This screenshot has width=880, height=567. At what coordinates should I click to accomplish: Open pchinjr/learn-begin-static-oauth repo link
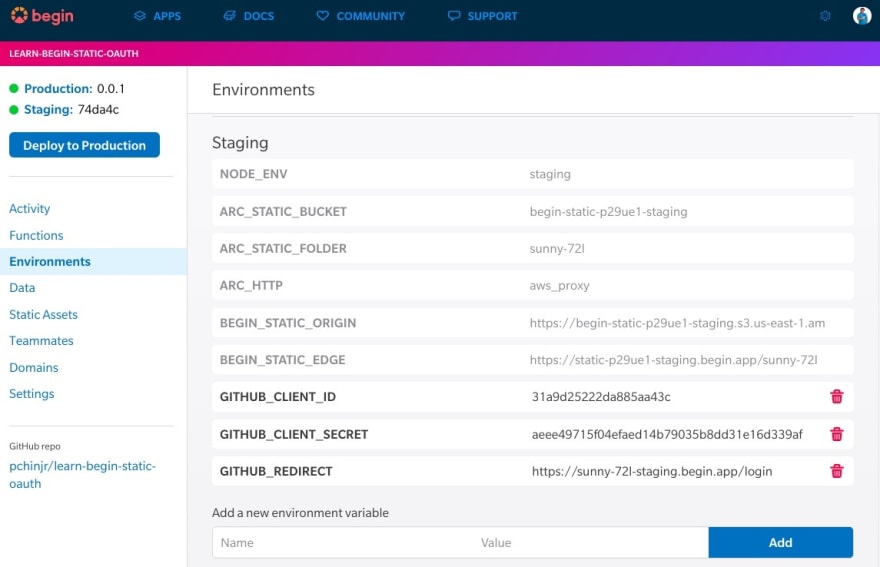pyautogui.click(x=82, y=474)
